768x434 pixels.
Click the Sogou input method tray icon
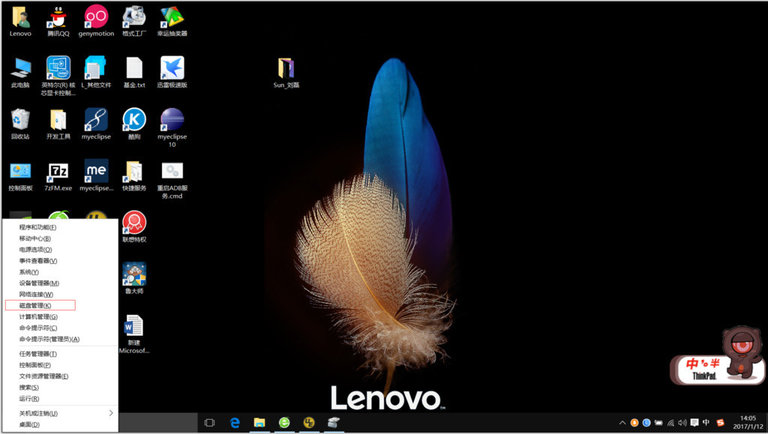720,423
